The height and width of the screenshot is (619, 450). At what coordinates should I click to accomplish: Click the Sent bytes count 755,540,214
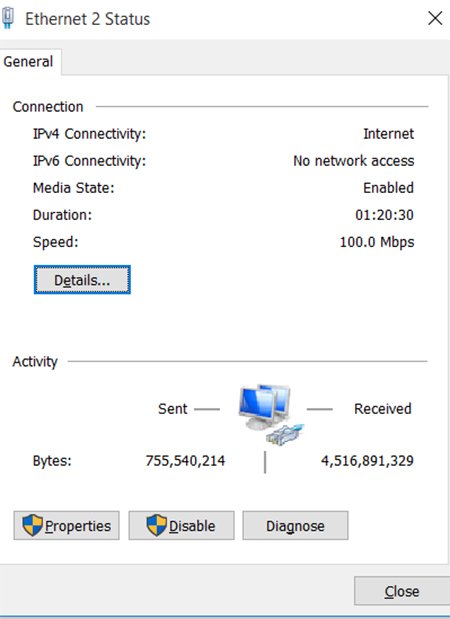tap(185, 461)
